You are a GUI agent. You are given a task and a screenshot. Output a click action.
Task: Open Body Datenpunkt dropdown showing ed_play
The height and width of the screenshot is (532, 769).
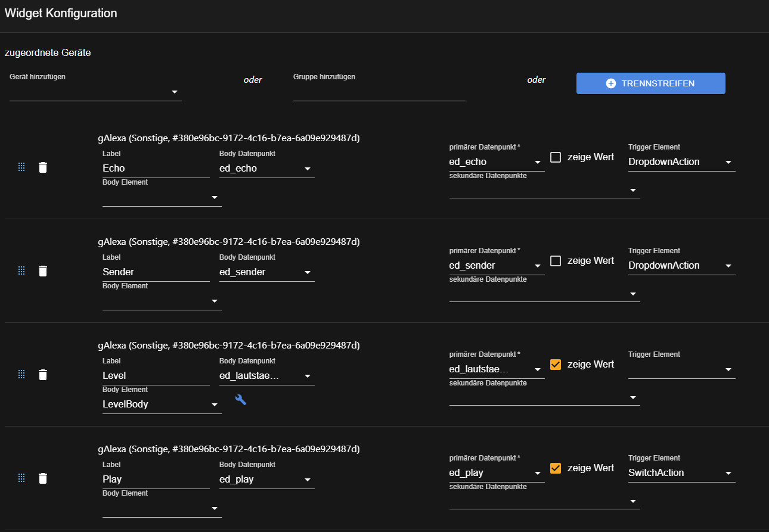267,480
